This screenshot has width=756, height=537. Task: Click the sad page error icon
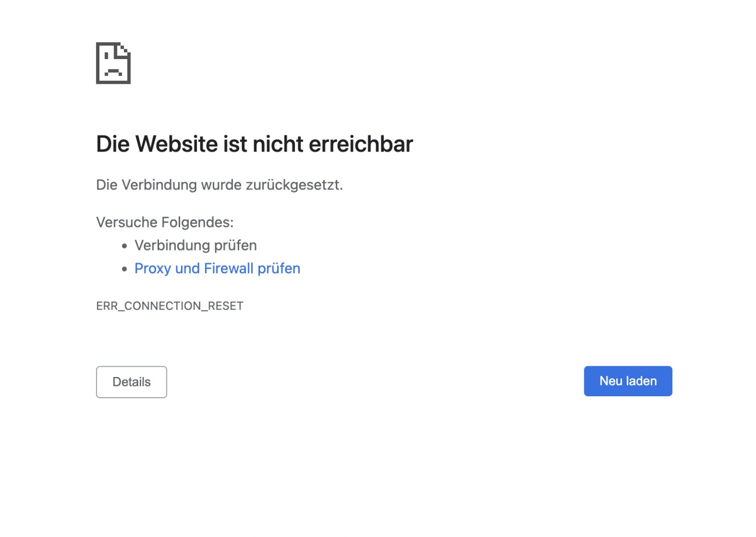pyautogui.click(x=113, y=63)
